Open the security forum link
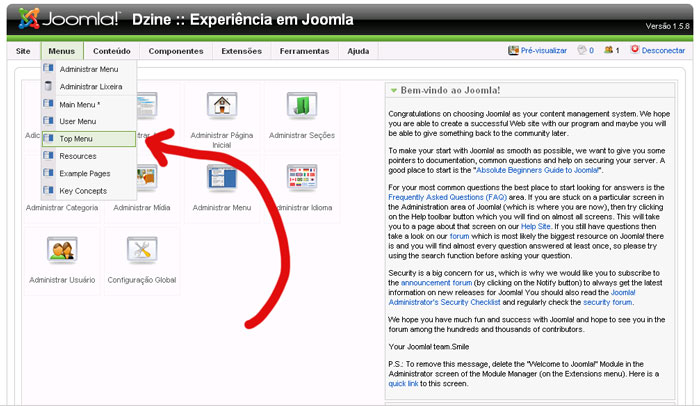700x406 pixels. pyautogui.click(x=608, y=302)
